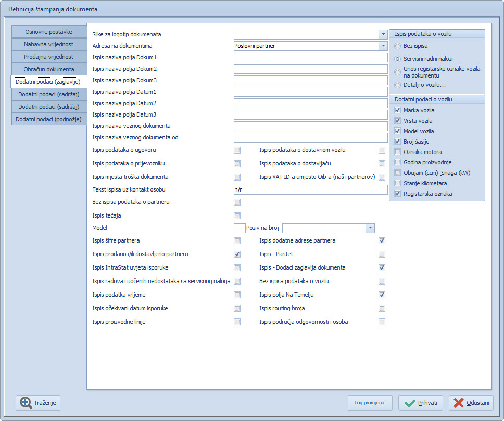Open the Log promjena window

coord(370,403)
